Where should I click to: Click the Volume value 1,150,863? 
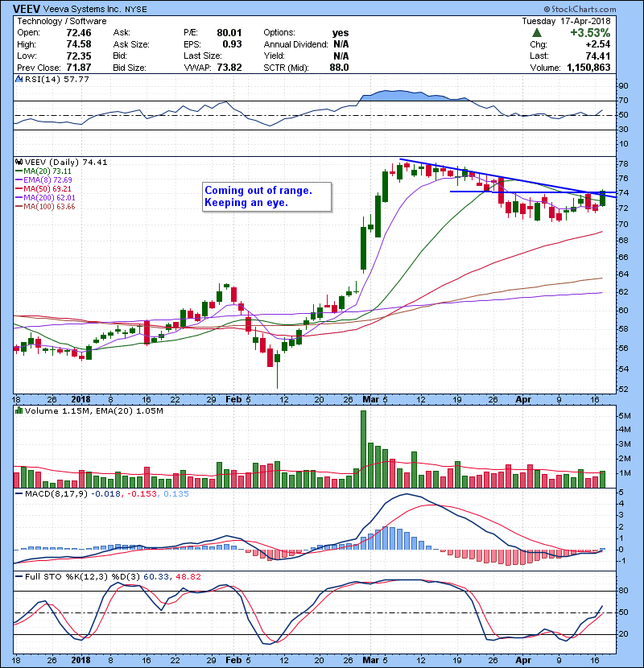pyautogui.click(x=588, y=68)
